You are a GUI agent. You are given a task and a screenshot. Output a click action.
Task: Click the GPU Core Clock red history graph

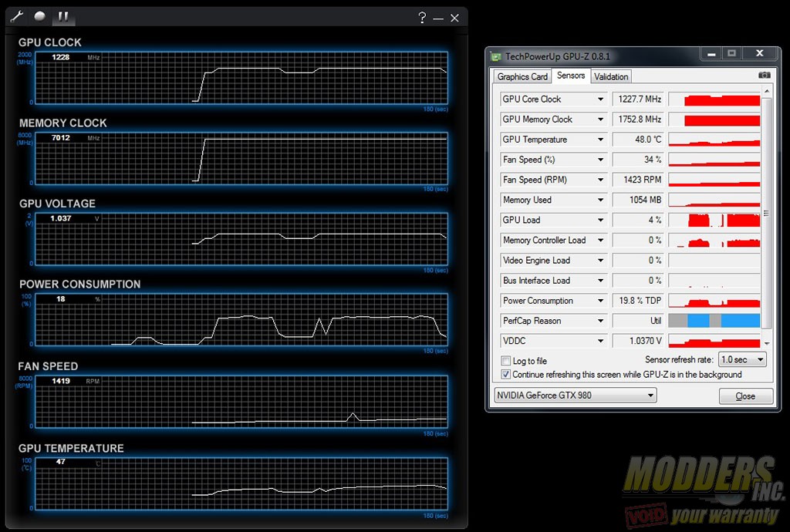point(714,99)
